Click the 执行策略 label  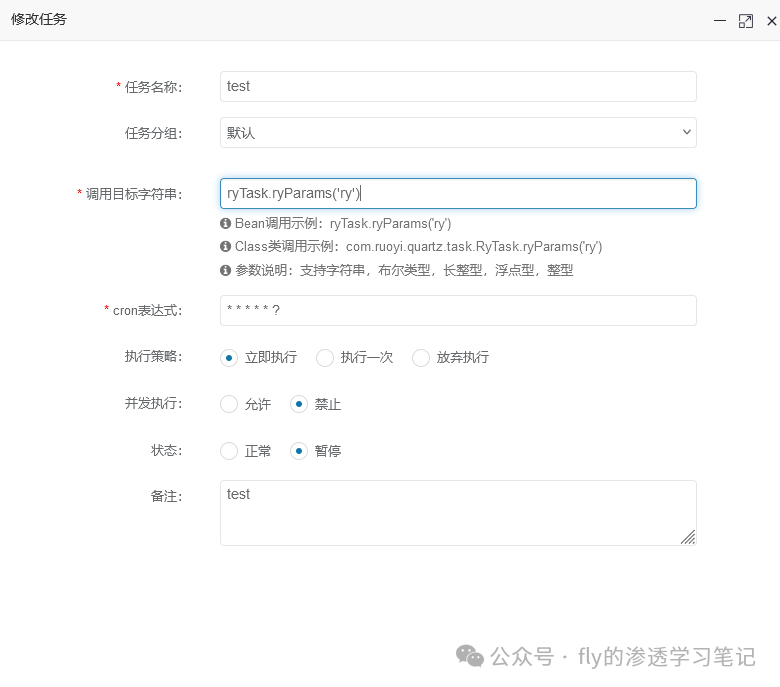coord(154,357)
